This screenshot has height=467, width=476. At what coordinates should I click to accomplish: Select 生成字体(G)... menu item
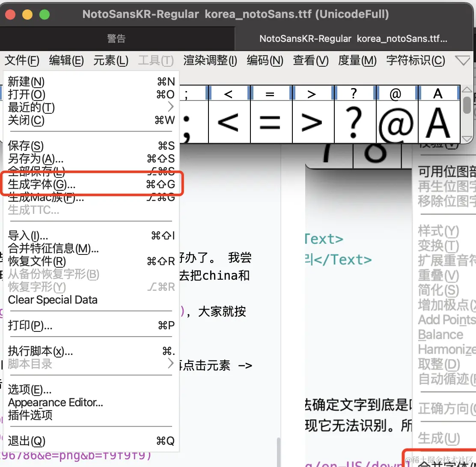click(x=91, y=184)
